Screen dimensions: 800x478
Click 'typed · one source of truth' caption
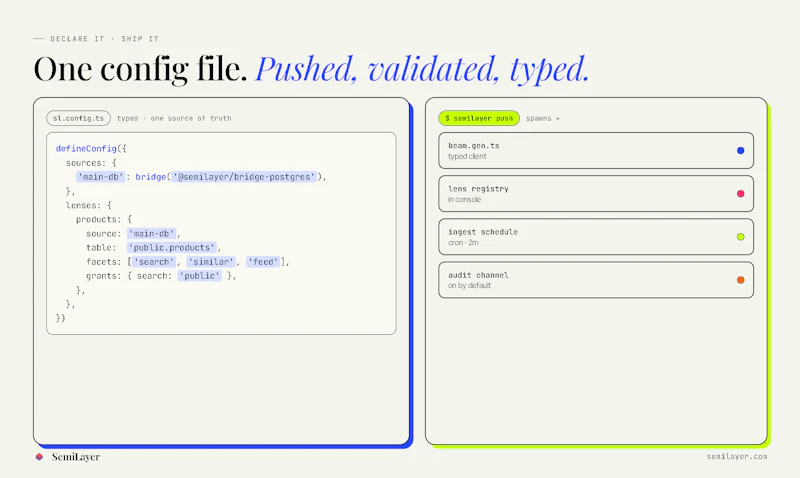[x=174, y=118]
